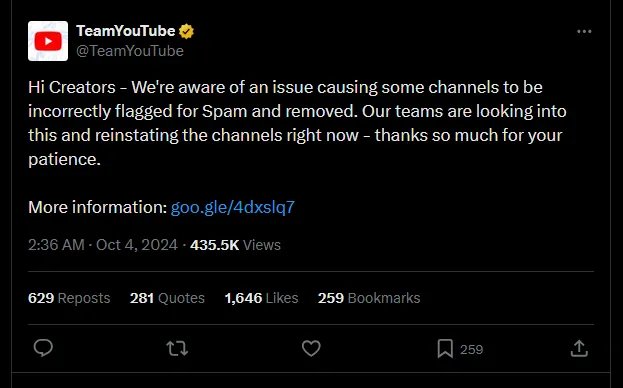Viewport: 623px width, 388px height.
Task: Open the 259 Bookmarks stat
Action: tap(369, 298)
